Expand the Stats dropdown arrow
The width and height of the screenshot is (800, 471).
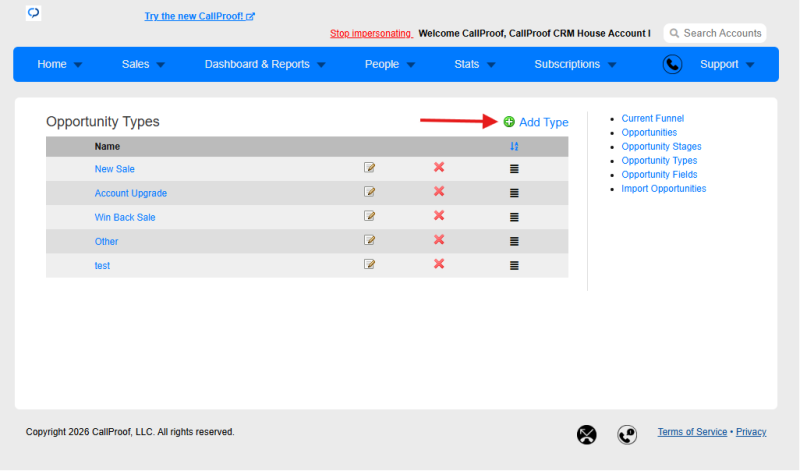click(x=491, y=65)
